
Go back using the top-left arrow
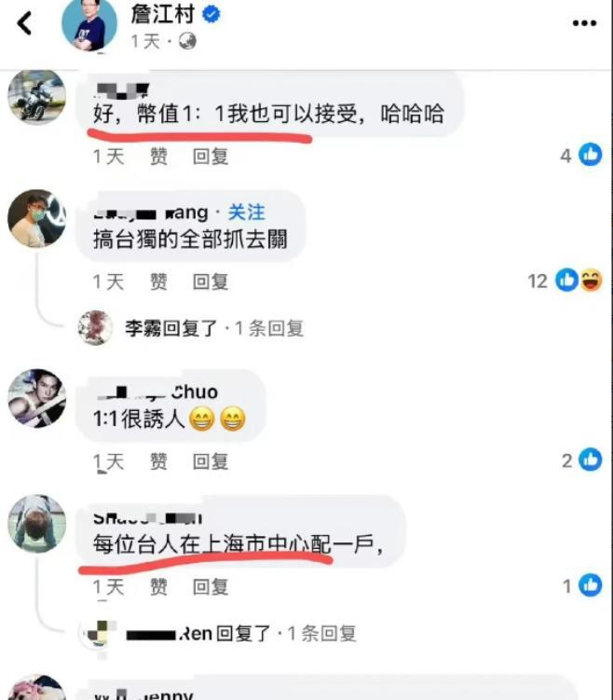click(24, 23)
